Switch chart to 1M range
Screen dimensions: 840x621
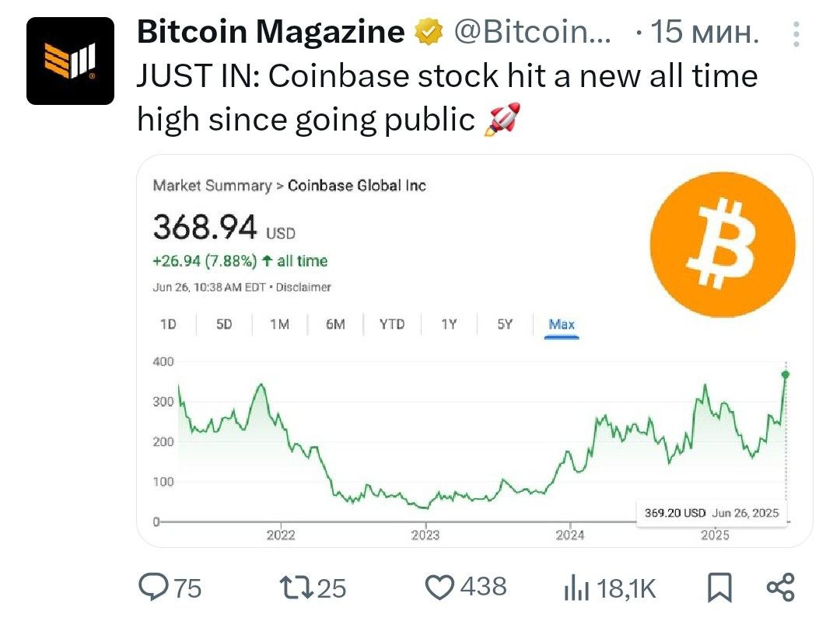(280, 324)
